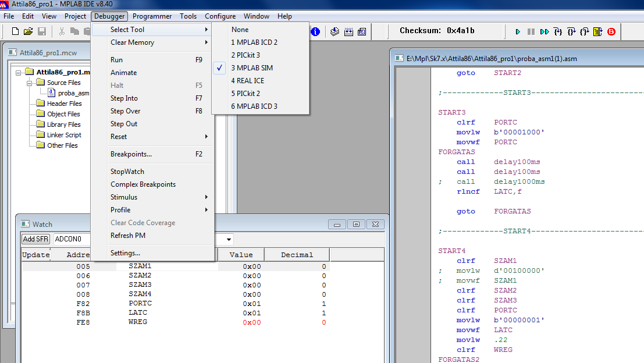Click the Update column header
The image size is (644, 363).
pyautogui.click(x=36, y=255)
